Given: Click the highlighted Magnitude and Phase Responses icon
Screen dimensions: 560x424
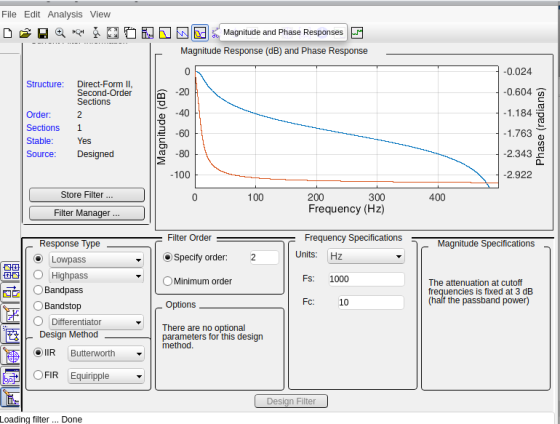Looking at the screenshot, I should point(200,33).
